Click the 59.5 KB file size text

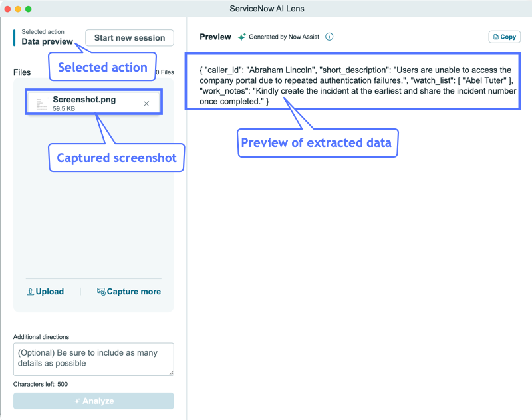64,108
